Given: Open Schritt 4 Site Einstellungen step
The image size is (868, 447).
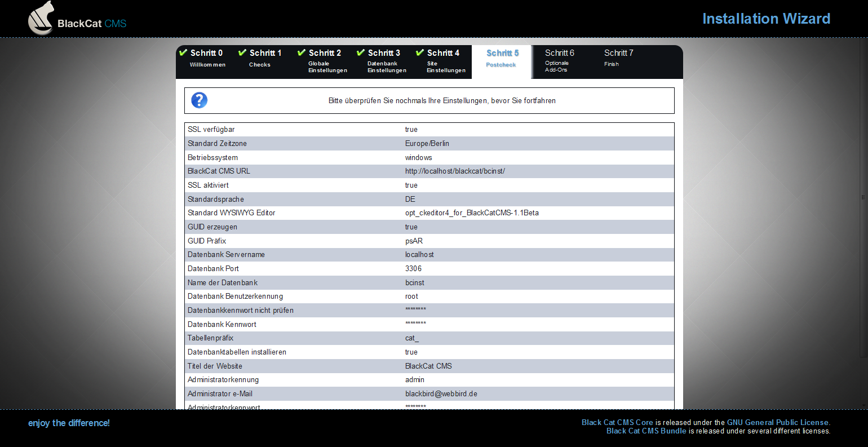Looking at the screenshot, I should (x=446, y=61).
